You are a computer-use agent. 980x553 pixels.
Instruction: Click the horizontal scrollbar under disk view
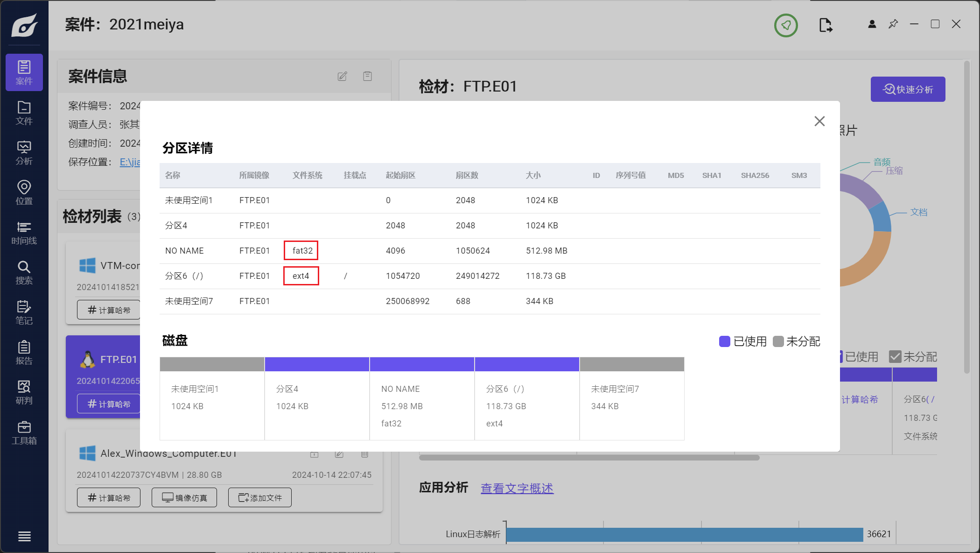589,458
